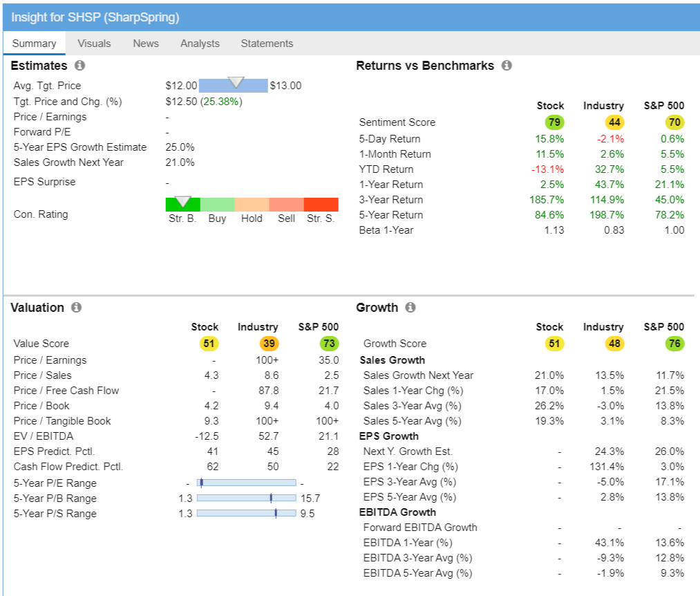Image resolution: width=700 pixels, height=596 pixels.
Task: Click the Industry Sentiment Score badge showing 44
Action: pyautogui.click(x=602, y=122)
